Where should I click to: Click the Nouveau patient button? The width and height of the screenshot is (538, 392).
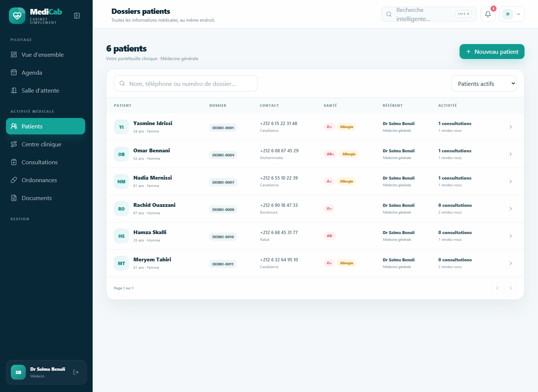[492, 52]
